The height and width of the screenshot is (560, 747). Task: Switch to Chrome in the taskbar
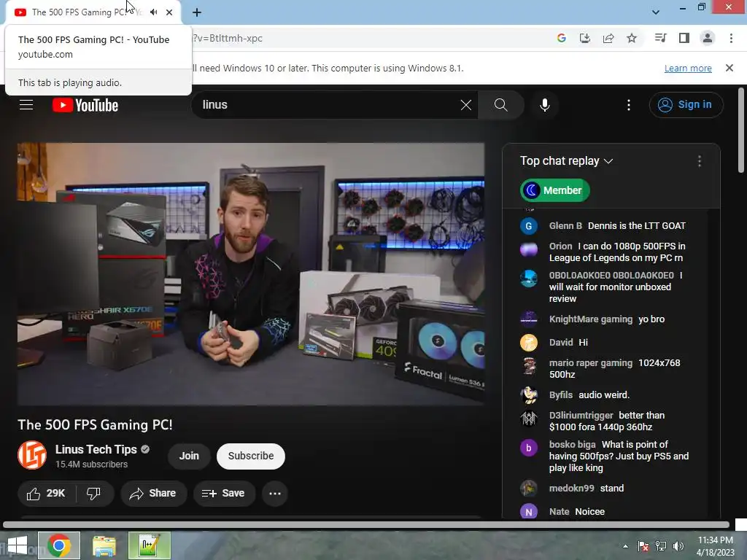pyautogui.click(x=59, y=545)
